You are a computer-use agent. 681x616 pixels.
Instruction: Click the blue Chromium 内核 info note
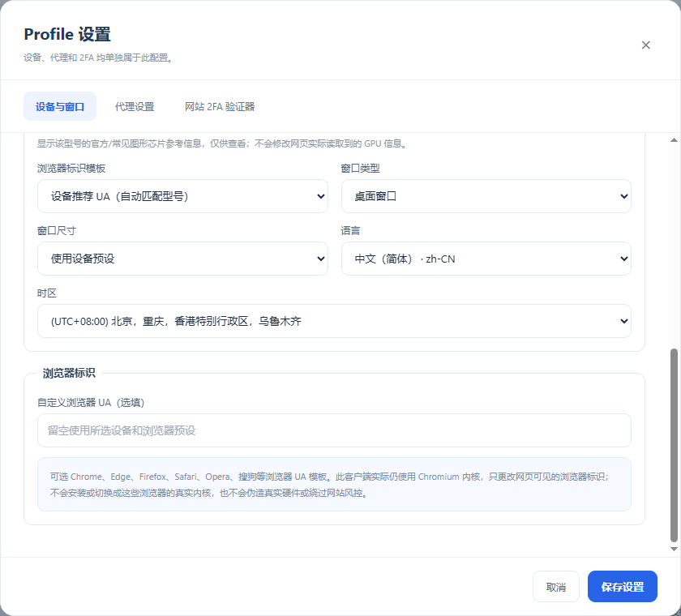click(x=334, y=485)
